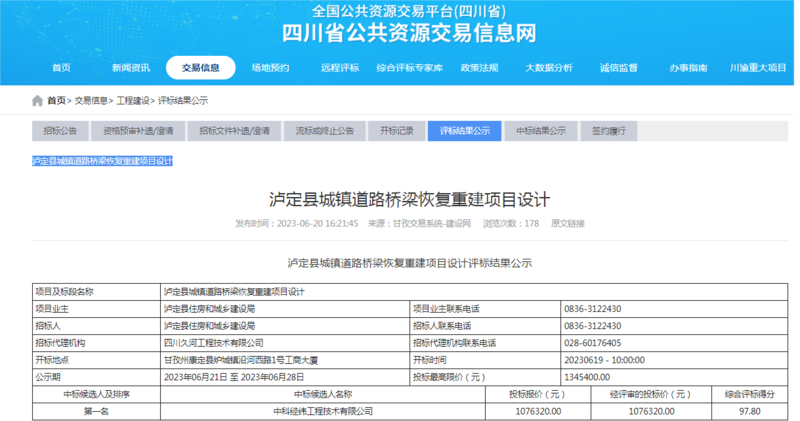
Task: Click 泸定县住房和城乡建设局 in 招标人 row
Action: click(209, 326)
